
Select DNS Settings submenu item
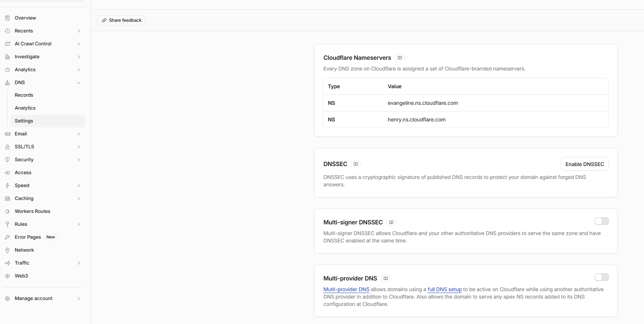(x=48, y=121)
